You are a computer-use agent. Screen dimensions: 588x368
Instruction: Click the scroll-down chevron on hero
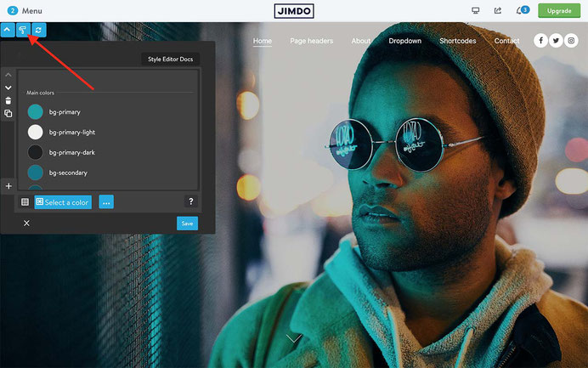(294, 339)
